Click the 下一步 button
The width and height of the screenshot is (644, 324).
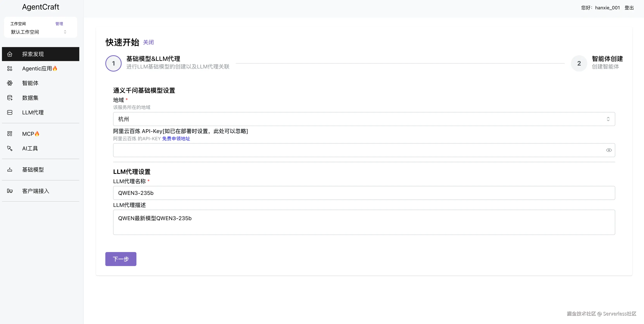point(121,259)
